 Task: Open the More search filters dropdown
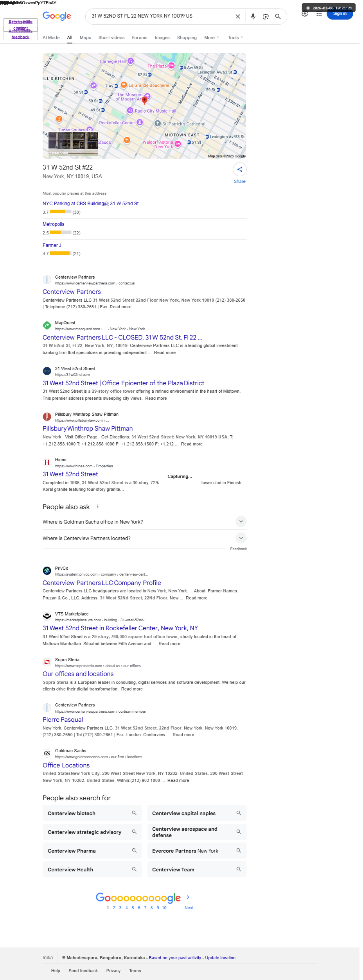tap(212, 38)
